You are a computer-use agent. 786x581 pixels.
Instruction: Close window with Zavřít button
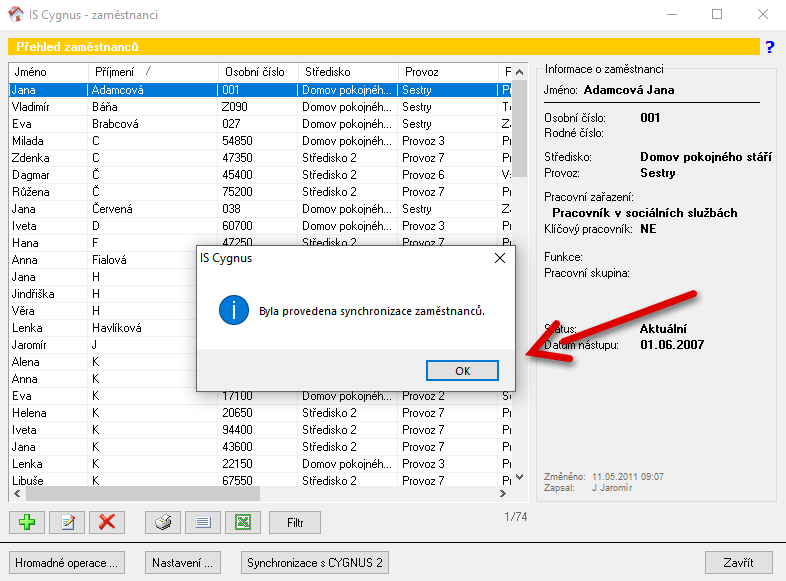pos(738,563)
